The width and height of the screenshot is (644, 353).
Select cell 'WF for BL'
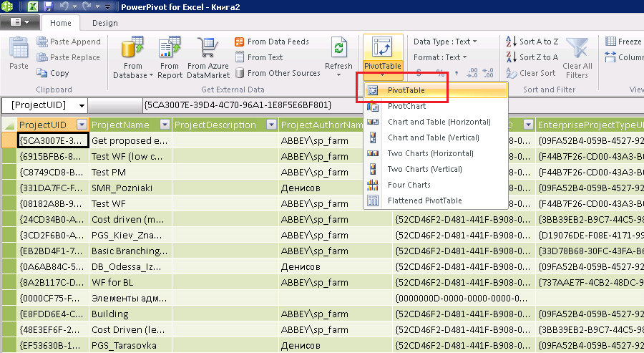[x=130, y=282]
